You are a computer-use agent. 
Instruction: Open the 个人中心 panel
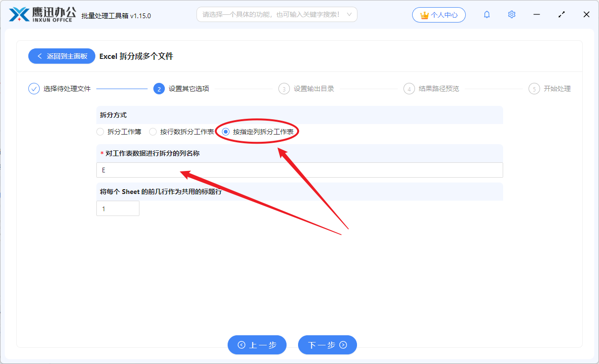[438, 15]
